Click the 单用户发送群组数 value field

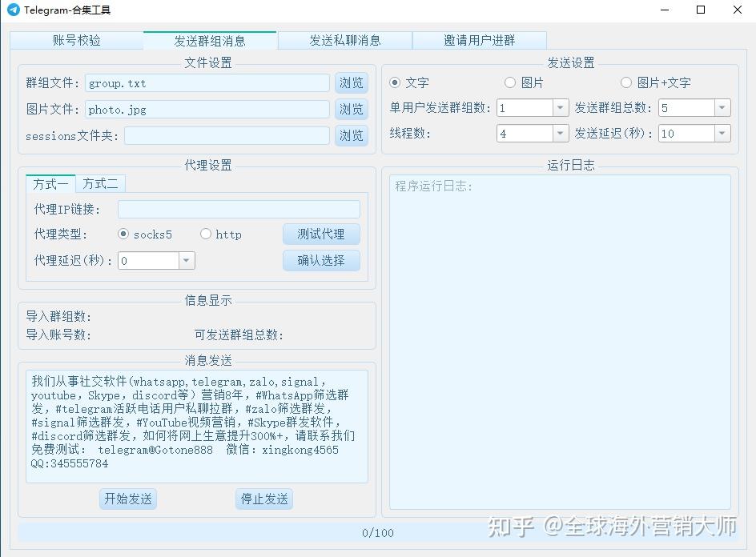(x=525, y=108)
